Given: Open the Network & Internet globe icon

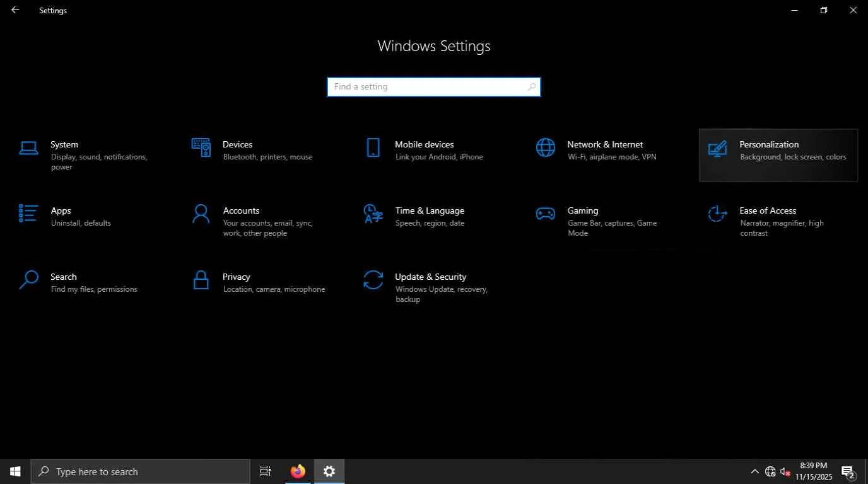Looking at the screenshot, I should pyautogui.click(x=545, y=147).
